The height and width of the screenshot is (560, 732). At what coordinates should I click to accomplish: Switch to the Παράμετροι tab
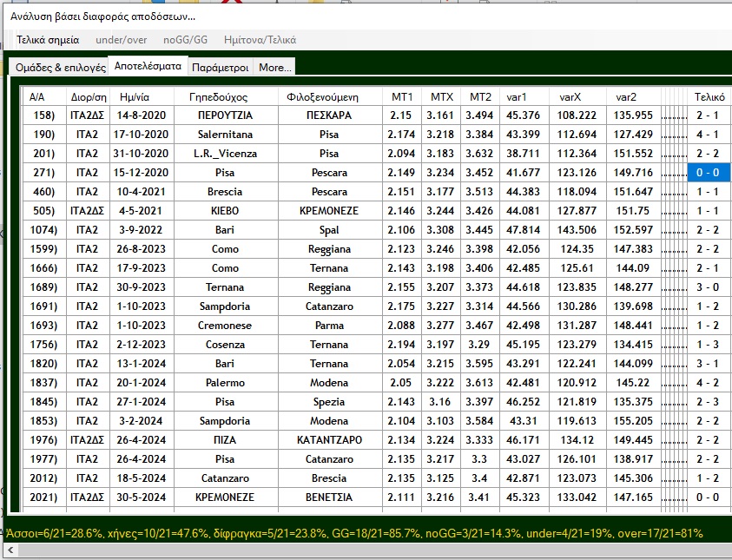point(221,67)
